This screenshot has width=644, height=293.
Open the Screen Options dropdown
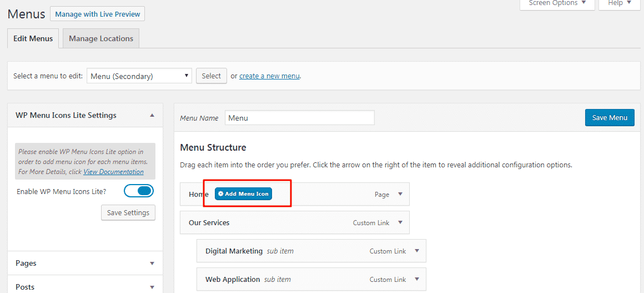click(x=557, y=3)
